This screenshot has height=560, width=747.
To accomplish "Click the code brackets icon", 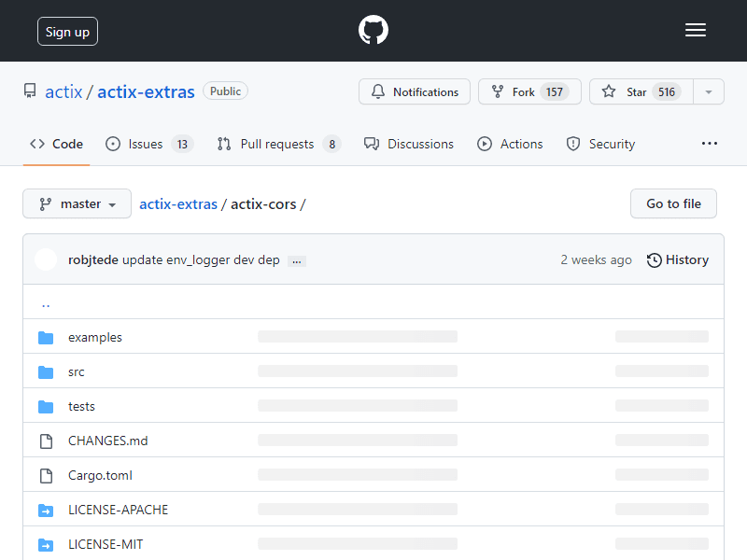I will click(37, 144).
